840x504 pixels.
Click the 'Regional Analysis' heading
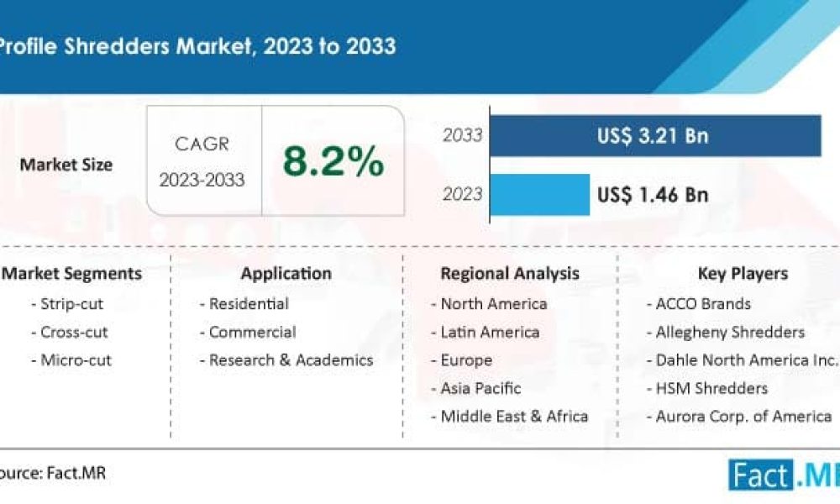[x=510, y=274]
